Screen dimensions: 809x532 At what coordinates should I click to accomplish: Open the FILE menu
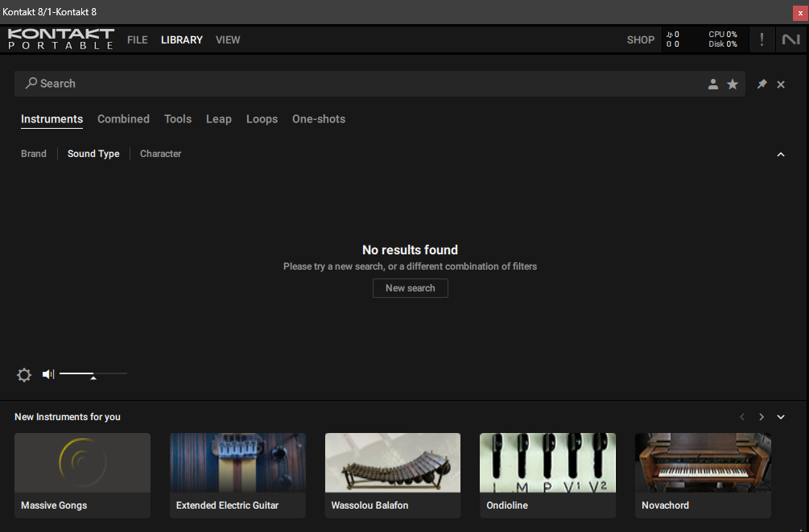138,39
